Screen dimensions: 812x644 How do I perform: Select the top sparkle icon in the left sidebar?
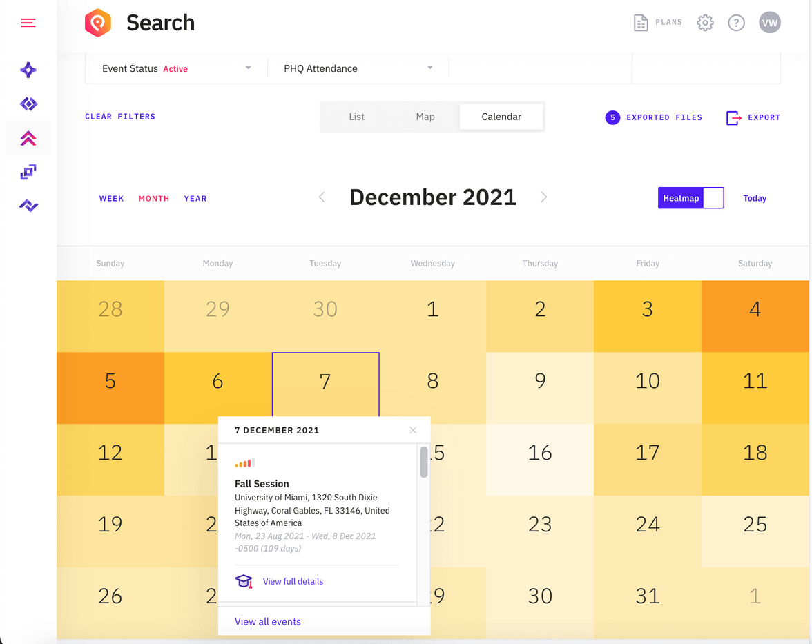point(28,70)
